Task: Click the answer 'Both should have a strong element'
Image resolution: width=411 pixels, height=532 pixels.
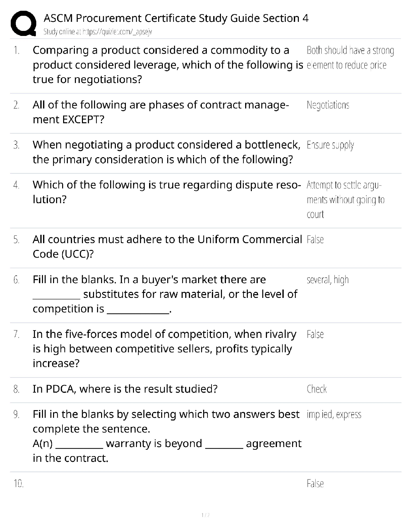Action: pos(350,57)
